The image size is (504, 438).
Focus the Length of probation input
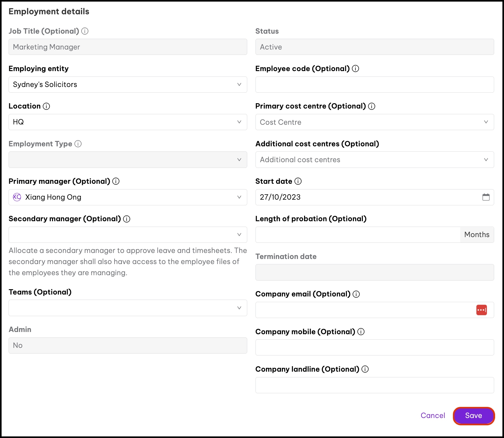pyautogui.click(x=358, y=235)
